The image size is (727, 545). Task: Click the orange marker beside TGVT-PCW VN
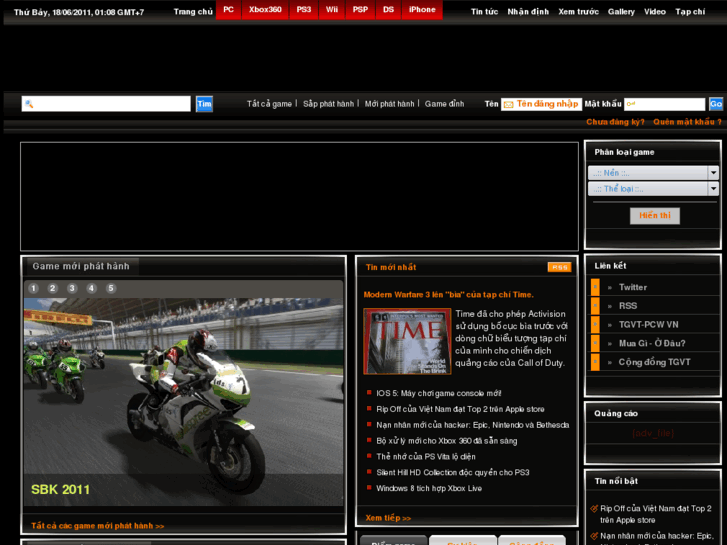click(595, 324)
